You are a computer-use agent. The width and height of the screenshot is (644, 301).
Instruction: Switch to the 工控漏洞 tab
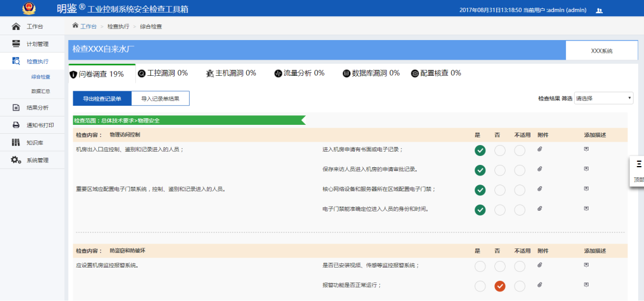click(x=163, y=73)
